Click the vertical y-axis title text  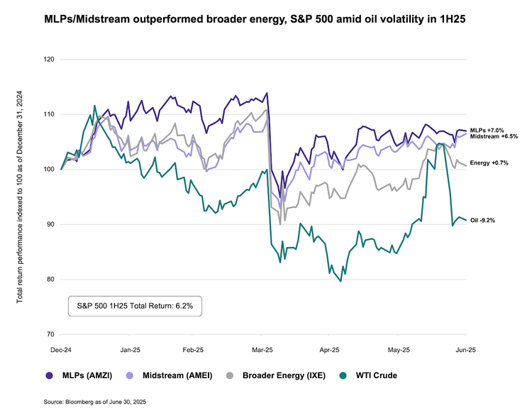click(x=20, y=196)
